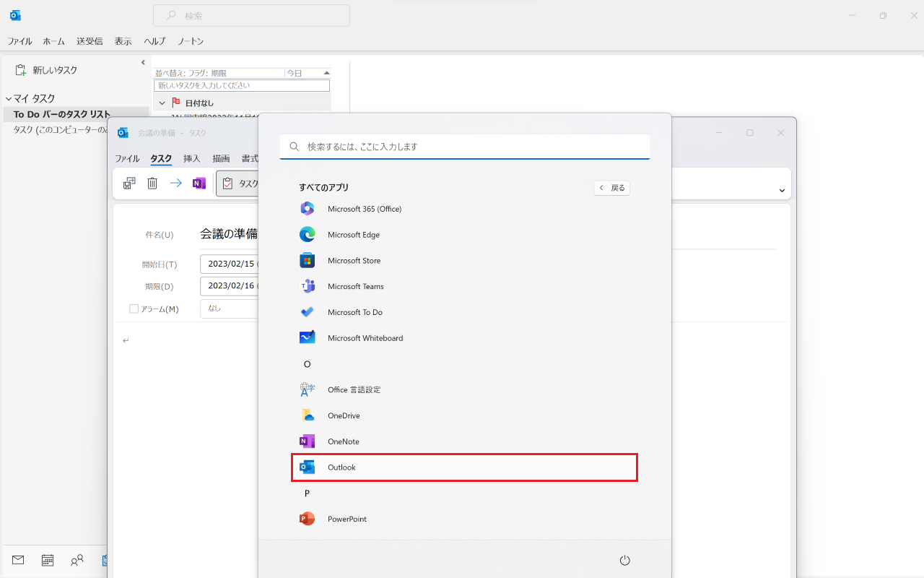Open ホーム tab in main Outlook
The width and height of the screenshot is (924, 578).
coord(54,41)
